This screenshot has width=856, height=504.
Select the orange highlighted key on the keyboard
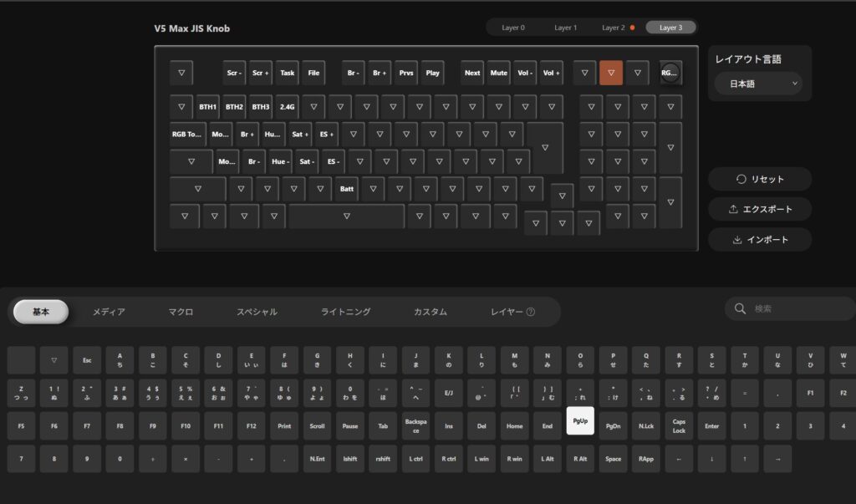tap(611, 73)
